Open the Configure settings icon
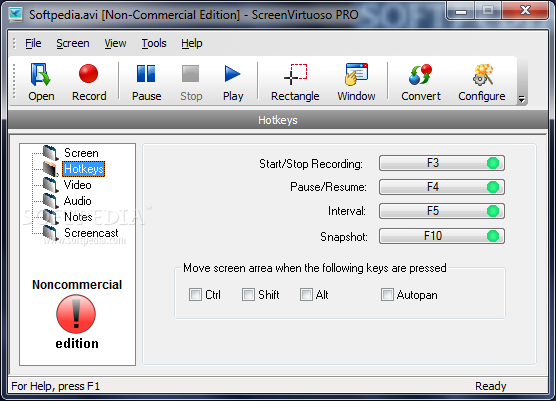This screenshot has width=556, height=401. coord(482,82)
